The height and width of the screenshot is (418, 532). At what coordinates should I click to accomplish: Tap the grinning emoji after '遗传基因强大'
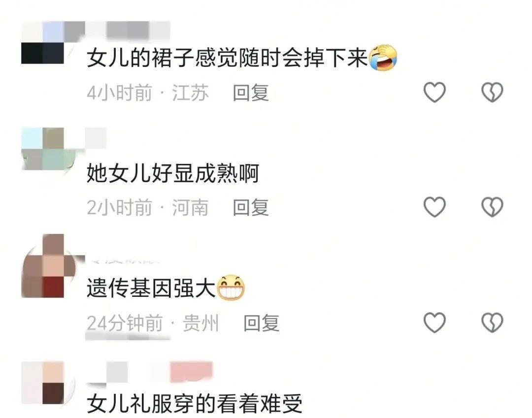(x=231, y=288)
